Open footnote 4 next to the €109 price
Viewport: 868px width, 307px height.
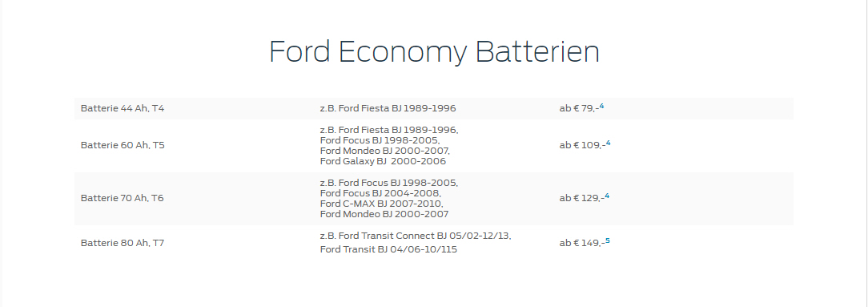click(609, 143)
